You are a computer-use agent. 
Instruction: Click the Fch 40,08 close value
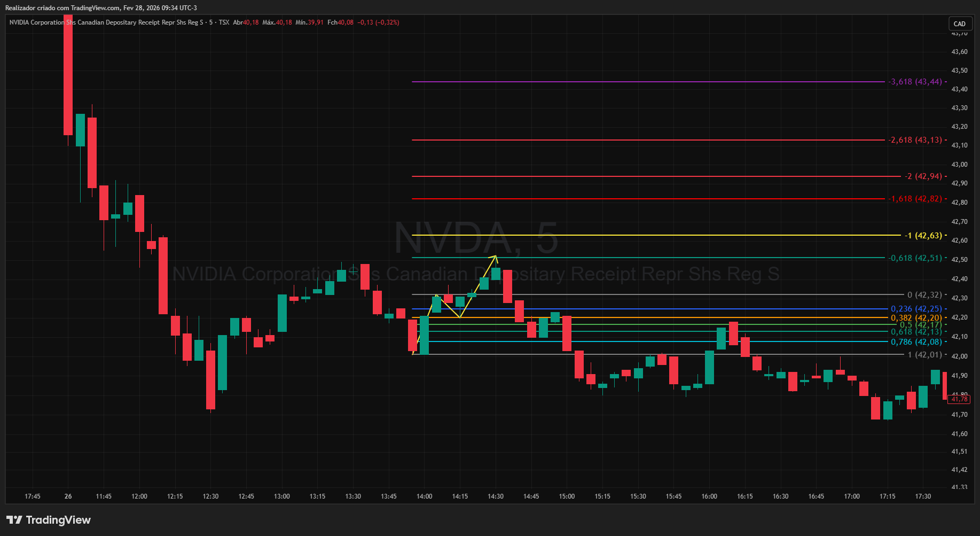point(340,22)
